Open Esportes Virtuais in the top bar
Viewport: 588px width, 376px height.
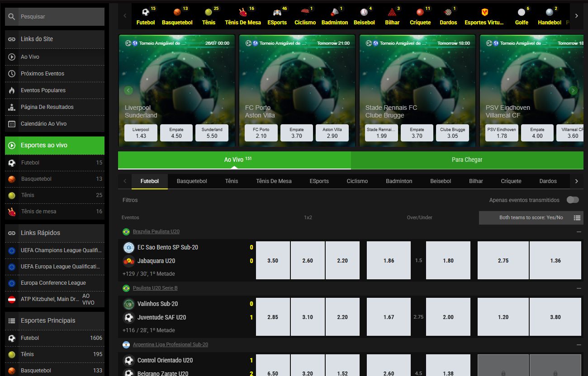tap(484, 17)
